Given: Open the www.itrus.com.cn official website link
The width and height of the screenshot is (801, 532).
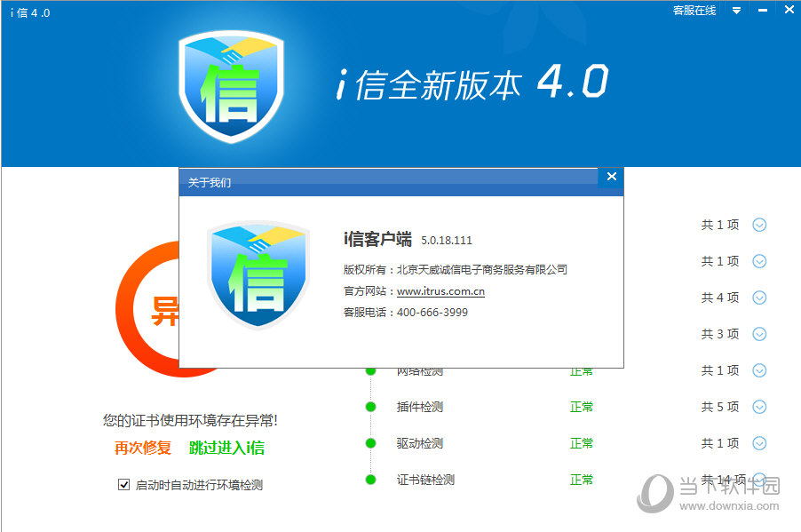Looking at the screenshot, I should 440,291.
